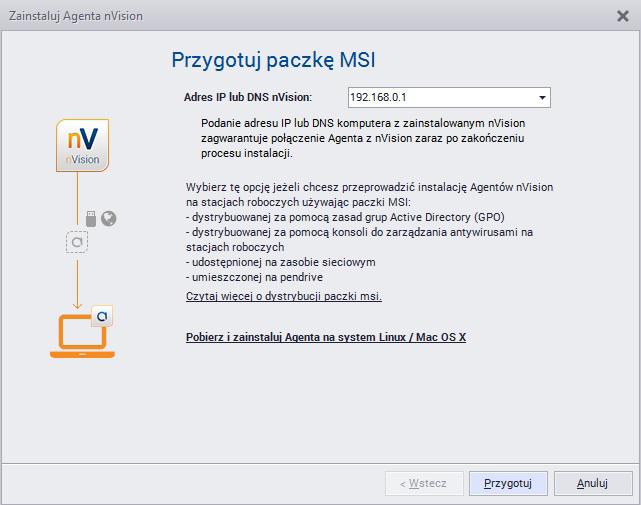Click the window title Zainstaluj Agenta nVision

coord(76,16)
